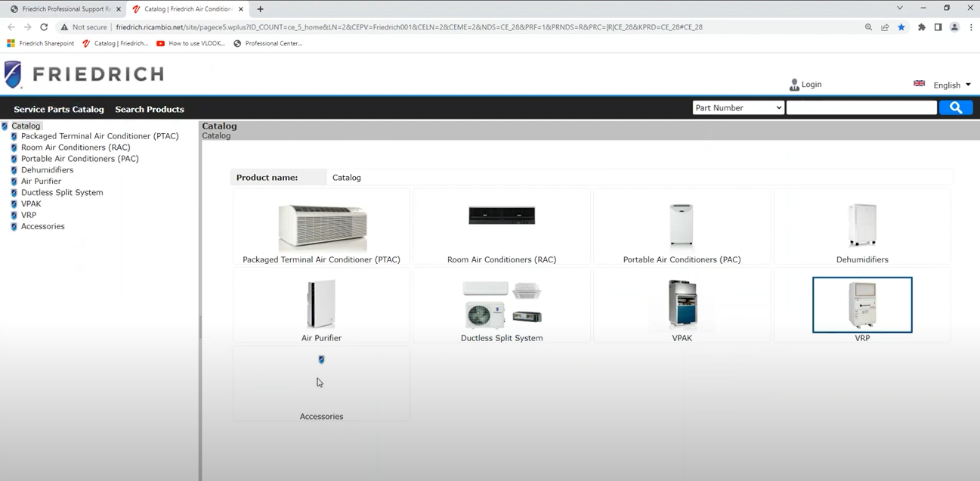The height and width of the screenshot is (481, 980).
Task: Click the shield icon beside Dehumidifiers
Action: pos(14,171)
